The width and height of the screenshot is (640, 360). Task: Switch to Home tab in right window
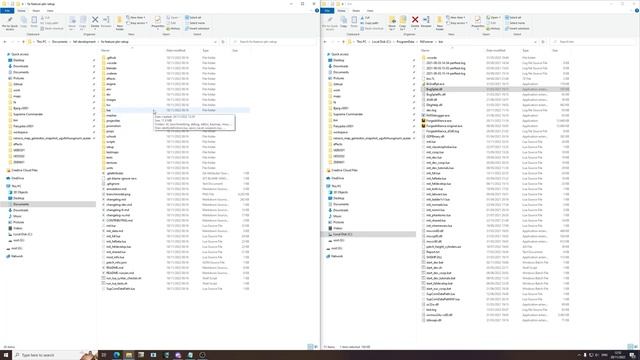tap(341, 11)
